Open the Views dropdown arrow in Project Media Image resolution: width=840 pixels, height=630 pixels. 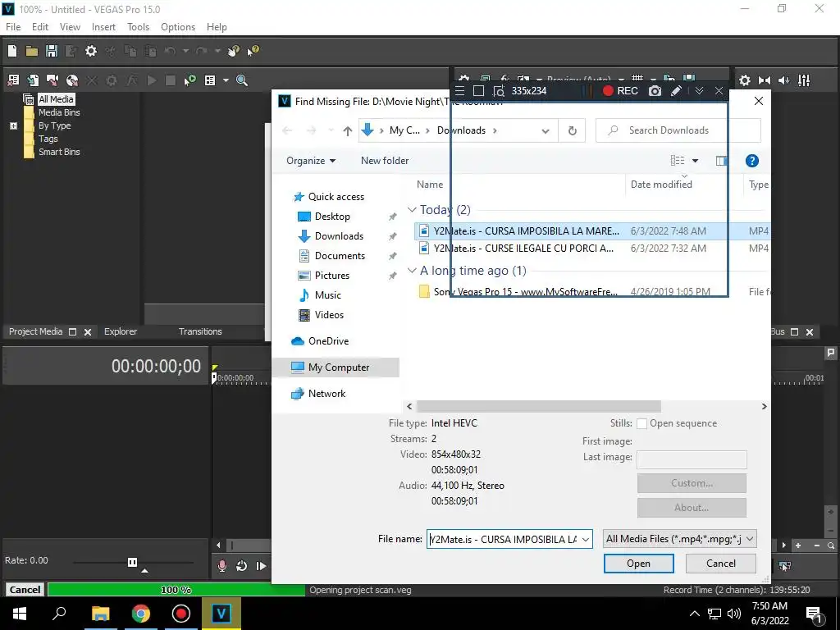[x=226, y=80]
